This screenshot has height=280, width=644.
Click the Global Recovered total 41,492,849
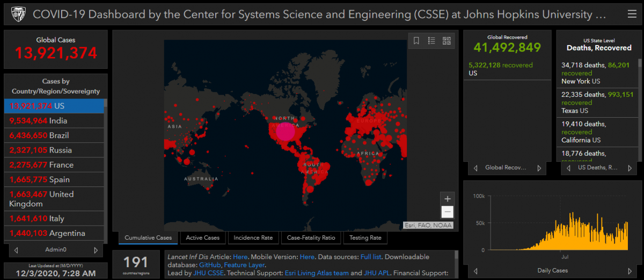[x=507, y=47]
